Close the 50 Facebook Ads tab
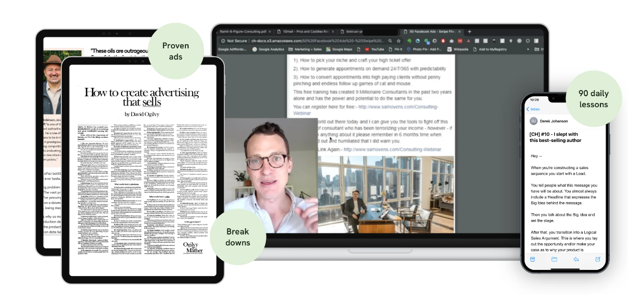Image resolution: width=644 pixels, height=299 pixels. point(460,31)
